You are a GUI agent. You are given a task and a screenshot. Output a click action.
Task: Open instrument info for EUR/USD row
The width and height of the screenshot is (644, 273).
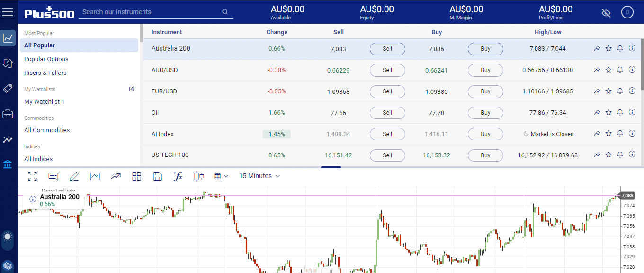632,91
